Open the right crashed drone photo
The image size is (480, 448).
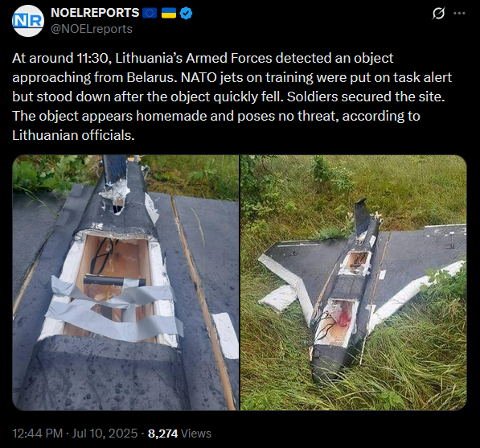click(x=354, y=282)
